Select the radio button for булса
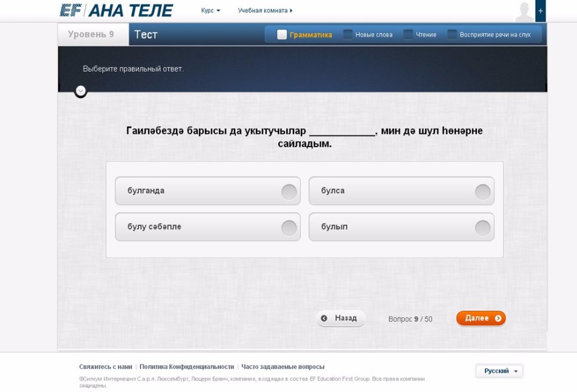This screenshot has height=392, width=577. (482, 191)
